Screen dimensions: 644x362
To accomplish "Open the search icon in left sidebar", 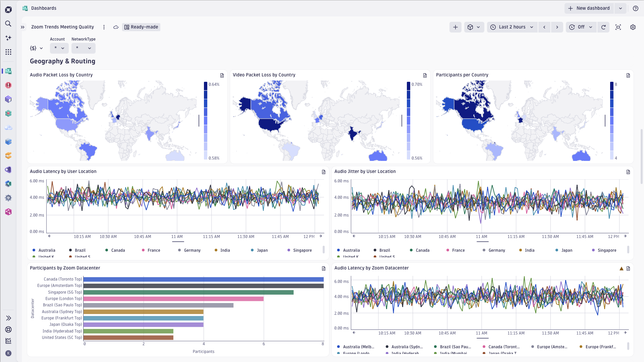I will coord(8,24).
